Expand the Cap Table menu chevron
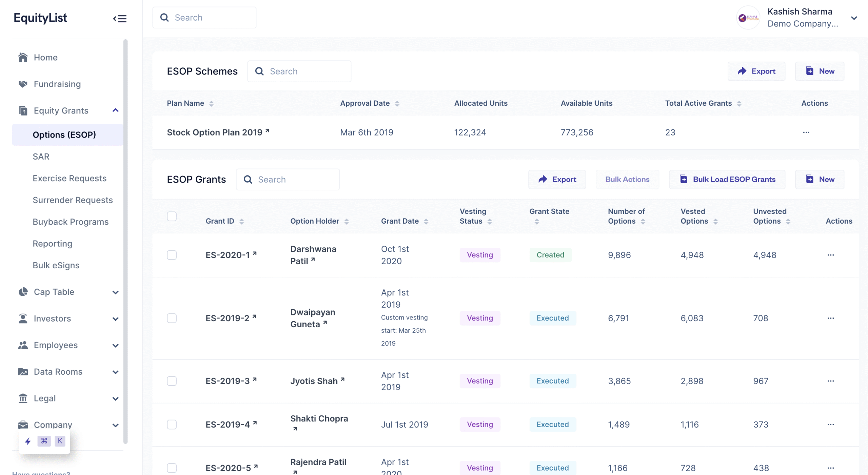868x475 pixels. click(x=115, y=292)
